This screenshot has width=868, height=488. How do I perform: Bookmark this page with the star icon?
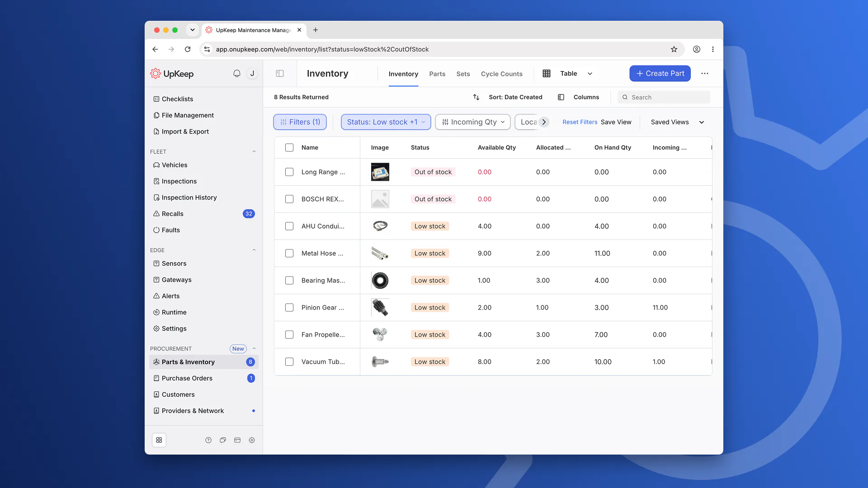coord(674,49)
